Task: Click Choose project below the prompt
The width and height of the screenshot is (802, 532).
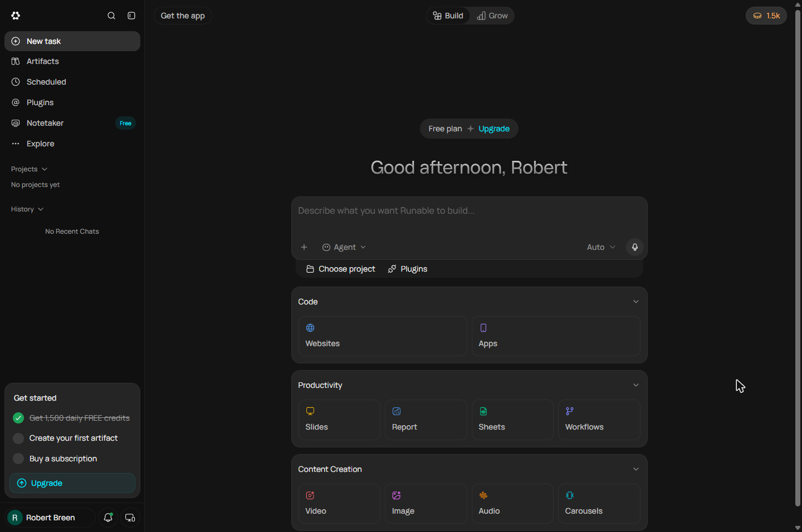Action: pos(341,269)
